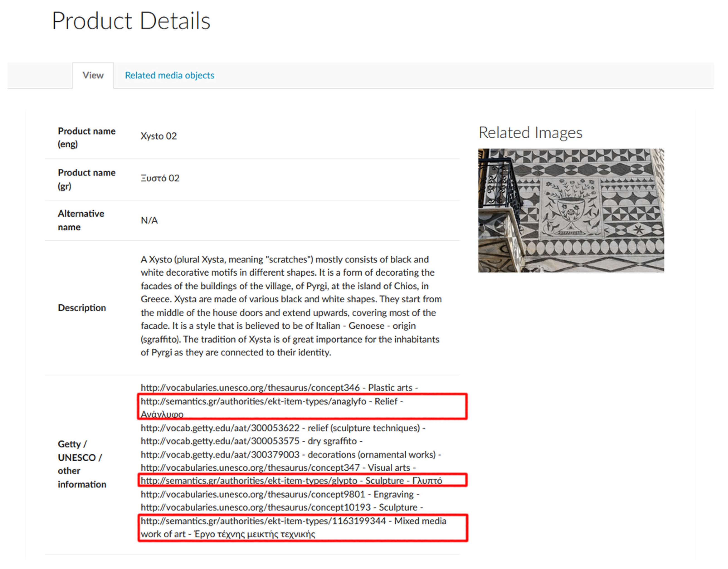Viewport: 728px width, 569px height.
Task: Click the Related Images heading
Action: (x=530, y=133)
